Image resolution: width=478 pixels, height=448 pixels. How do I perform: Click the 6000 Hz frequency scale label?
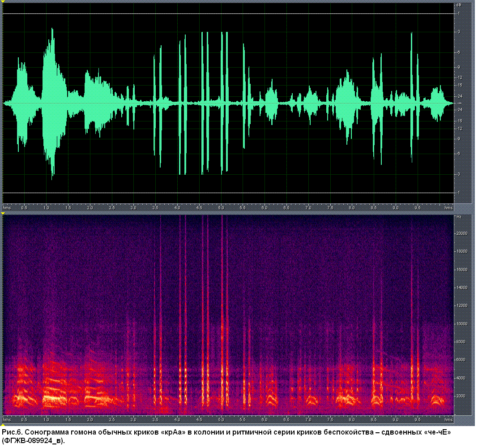coord(461,360)
